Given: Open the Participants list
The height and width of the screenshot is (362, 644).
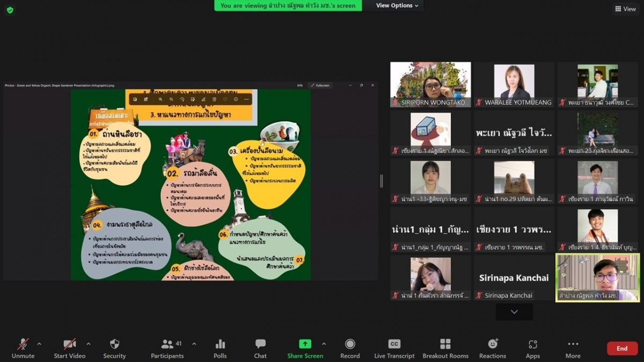Looking at the screenshot, I should pos(167,349).
